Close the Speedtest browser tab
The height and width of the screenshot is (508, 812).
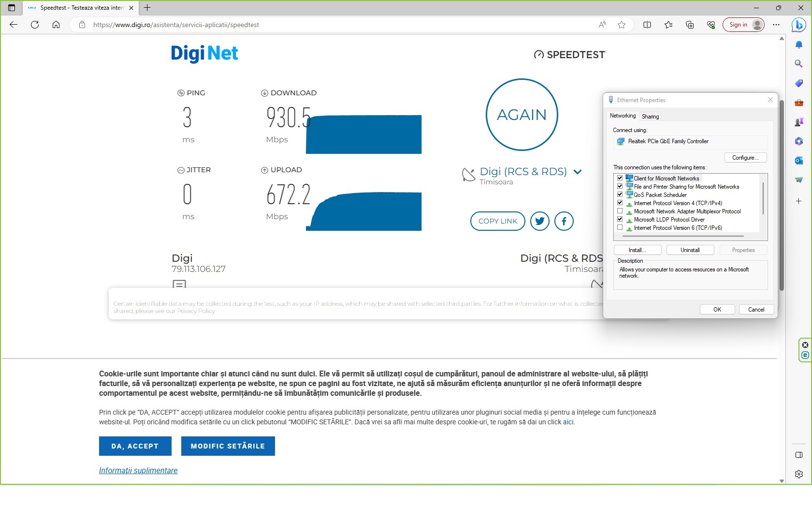pyautogui.click(x=131, y=8)
